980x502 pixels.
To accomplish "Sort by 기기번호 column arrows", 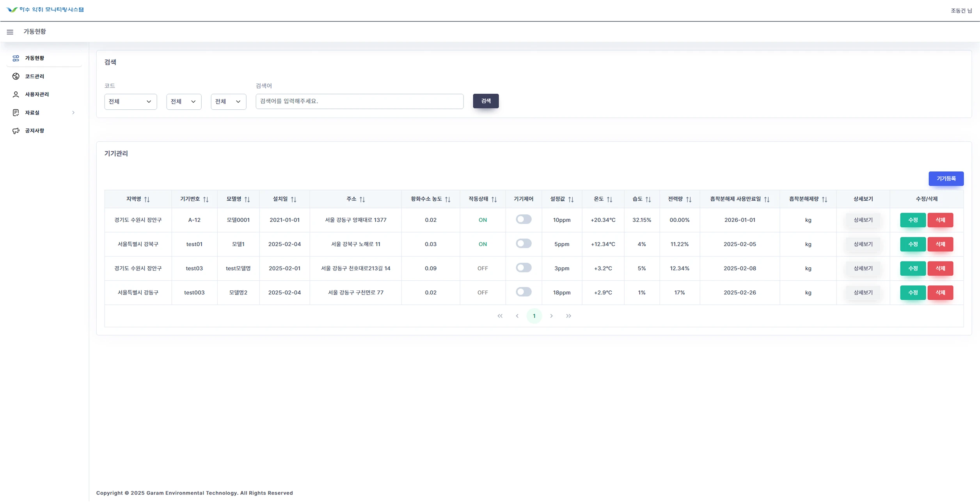I will (x=206, y=199).
